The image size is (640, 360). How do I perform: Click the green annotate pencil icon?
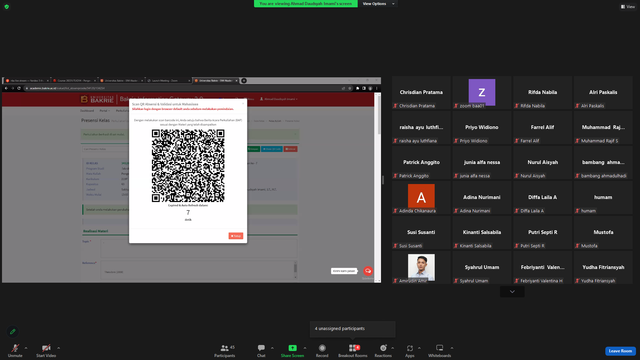[x=13, y=331]
